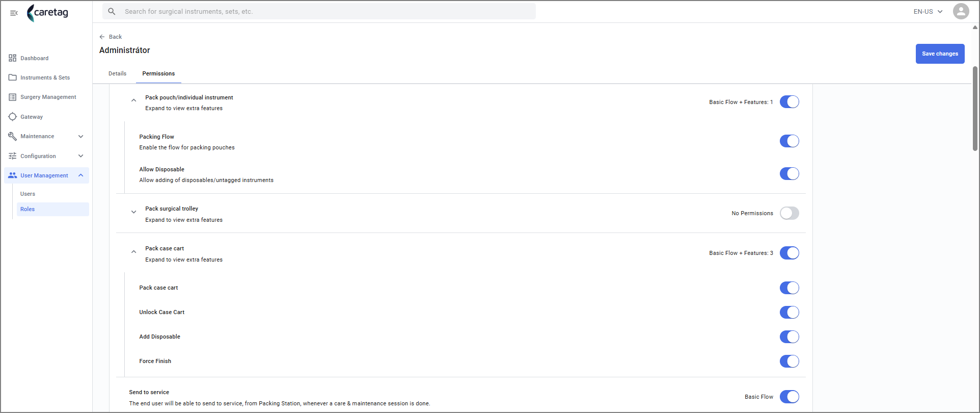
Task: Open the user account avatar menu
Action: [x=961, y=11]
